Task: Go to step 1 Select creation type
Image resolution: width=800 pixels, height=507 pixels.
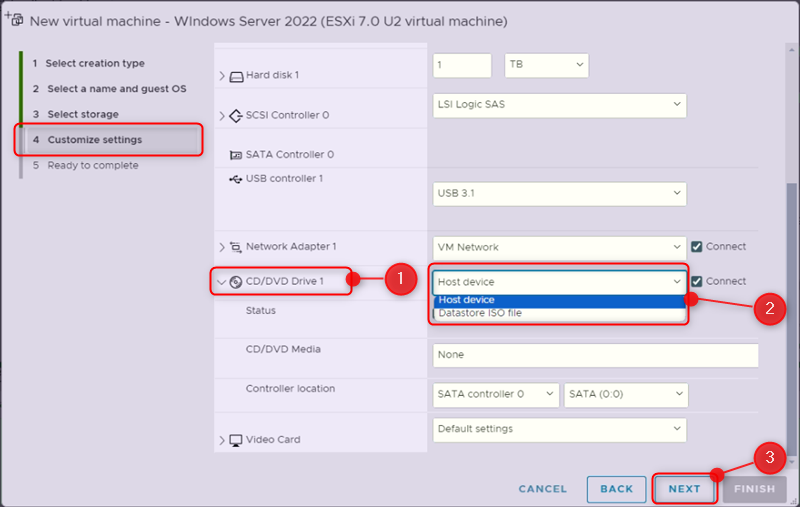Action: [95, 63]
